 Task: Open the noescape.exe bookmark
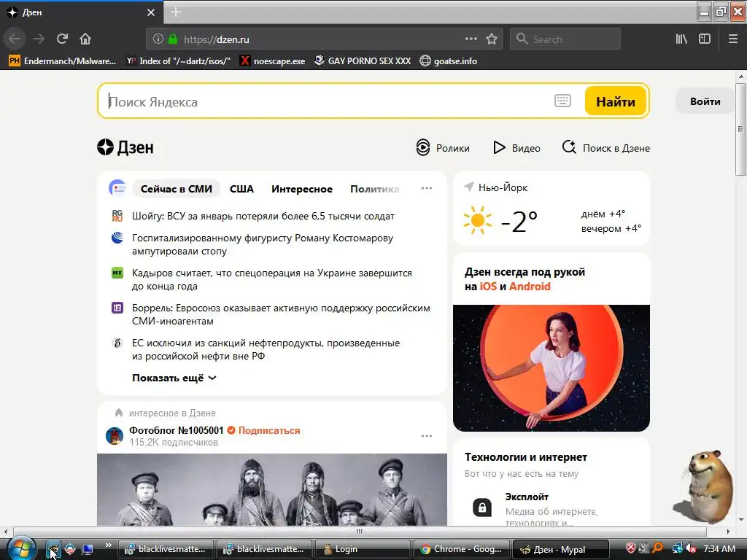click(273, 61)
